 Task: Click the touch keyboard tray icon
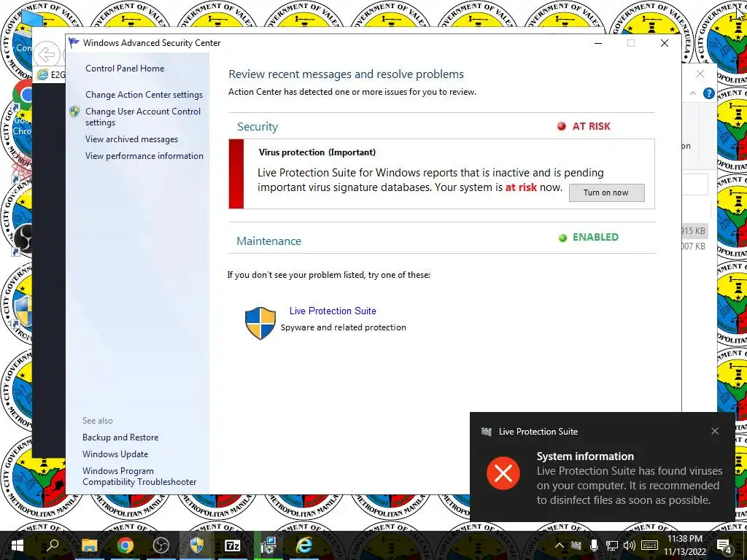tap(650, 545)
